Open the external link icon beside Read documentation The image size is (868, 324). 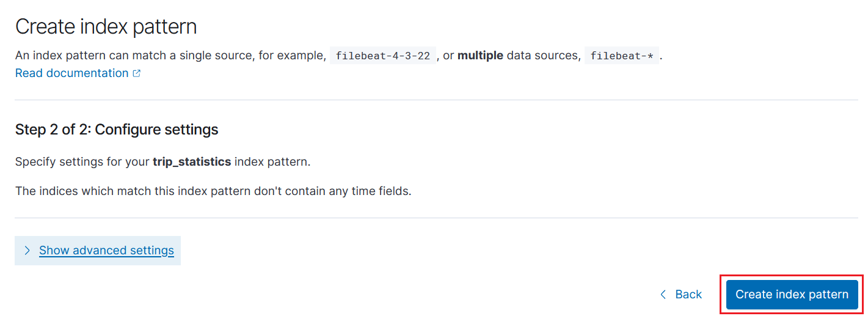(137, 73)
